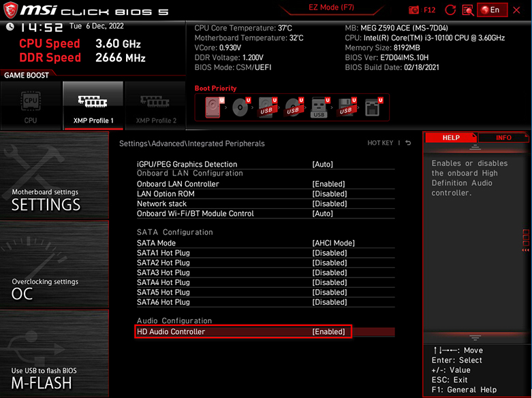Select the hard disk boot device icon
532x398 pixels.
tap(214, 107)
